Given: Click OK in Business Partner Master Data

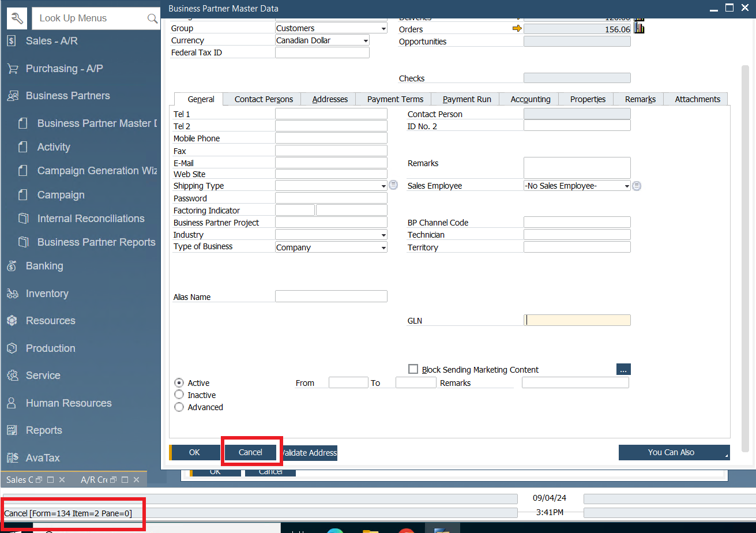Looking at the screenshot, I should (194, 452).
